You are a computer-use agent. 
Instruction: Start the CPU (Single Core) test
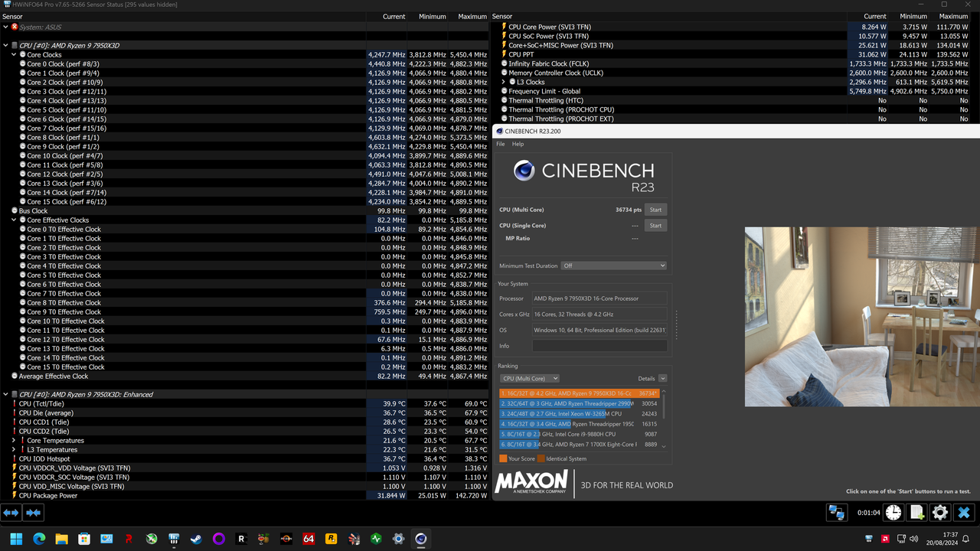tap(655, 225)
